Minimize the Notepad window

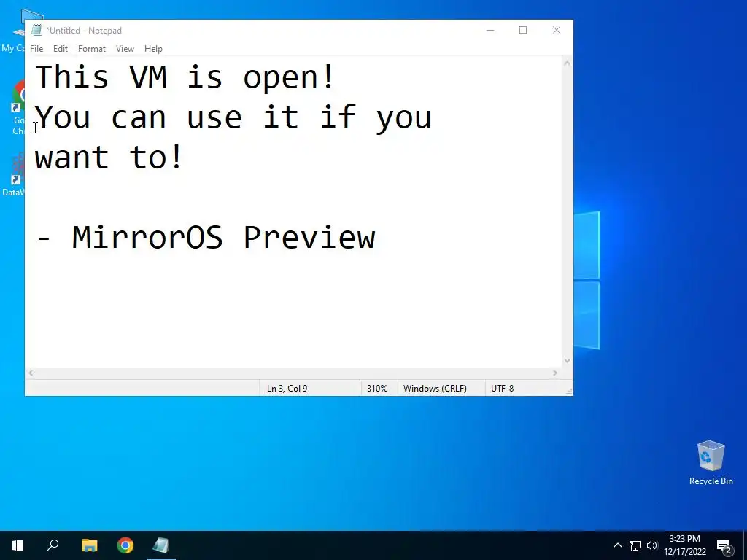pyautogui.click(x=490, y=30)
